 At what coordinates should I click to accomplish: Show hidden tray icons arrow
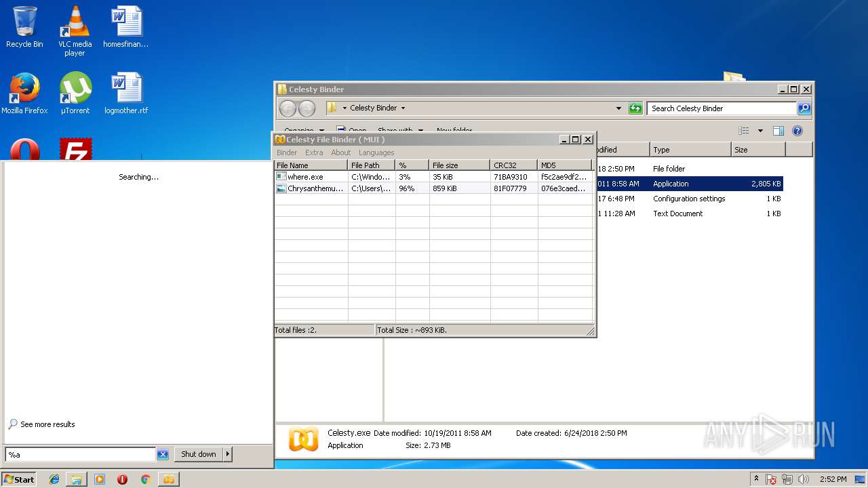tap(756, 479)
